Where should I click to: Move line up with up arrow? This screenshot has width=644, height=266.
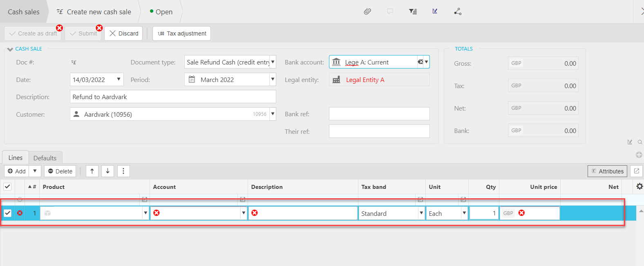click(92, 171)
